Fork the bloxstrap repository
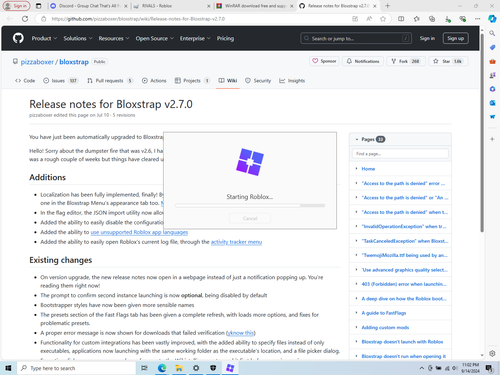Viewport: 500px width, 375px height. (405, 61)
